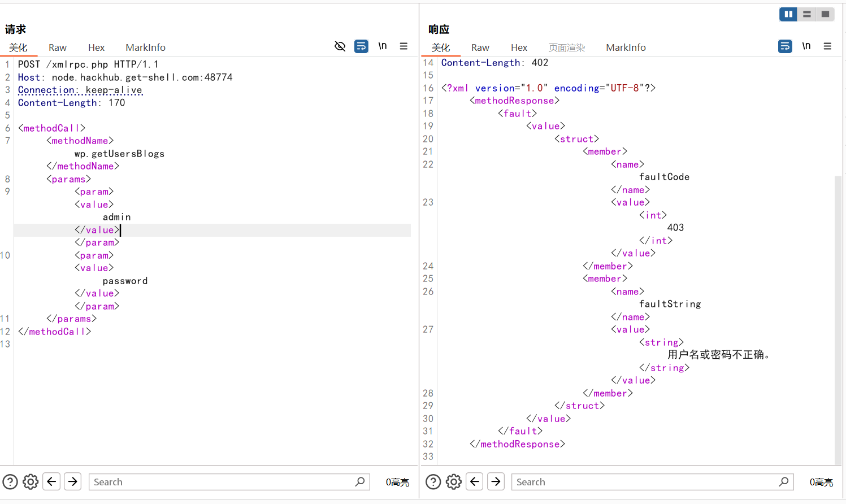Image resolution: width=846 pixels, height=504 pixels.
Task: Go to next match in request search
Action: 73,482
